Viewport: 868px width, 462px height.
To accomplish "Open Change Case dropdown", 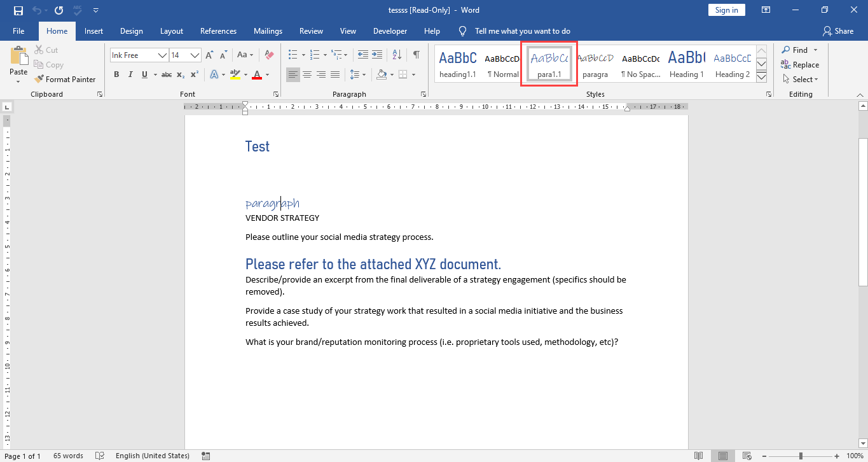I will [x=245, y=55].
